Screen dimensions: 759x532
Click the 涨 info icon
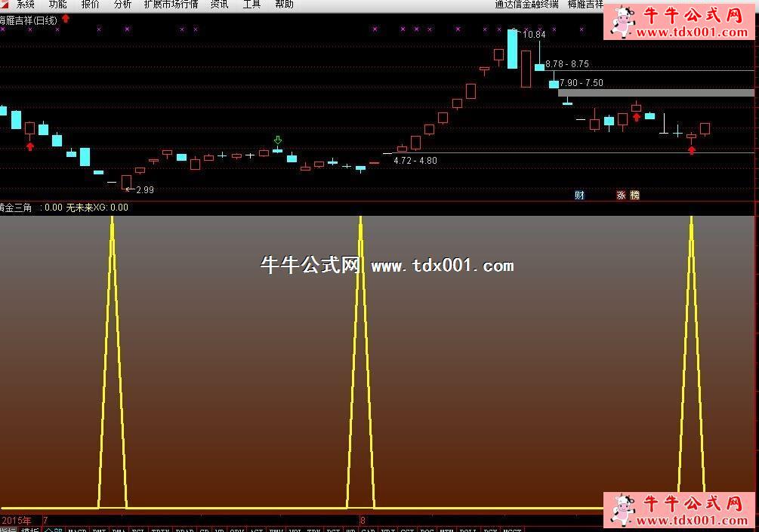coord(621,195)
